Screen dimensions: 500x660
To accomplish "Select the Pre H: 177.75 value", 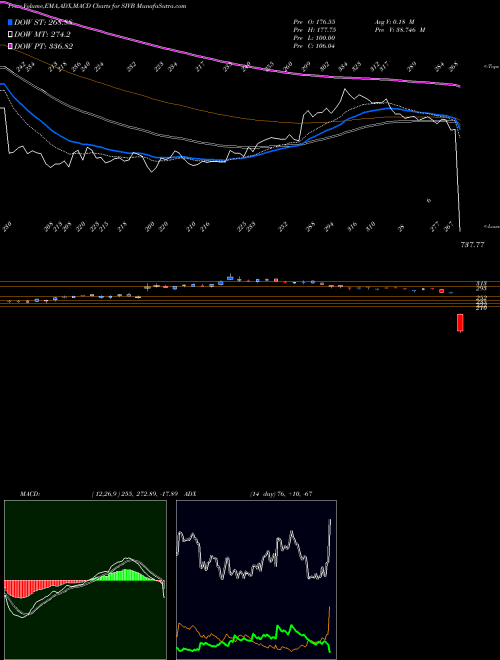I will (x=314, y=30).
